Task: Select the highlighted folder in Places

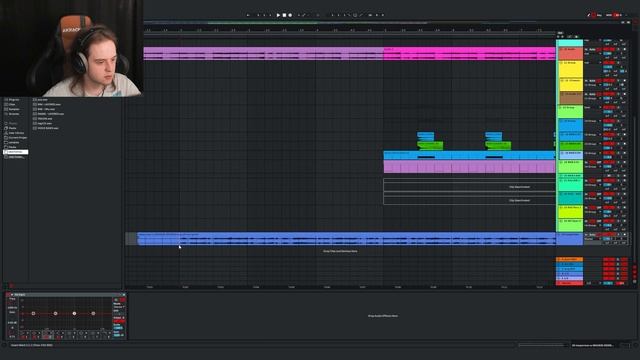Action: tap(16, 152)
